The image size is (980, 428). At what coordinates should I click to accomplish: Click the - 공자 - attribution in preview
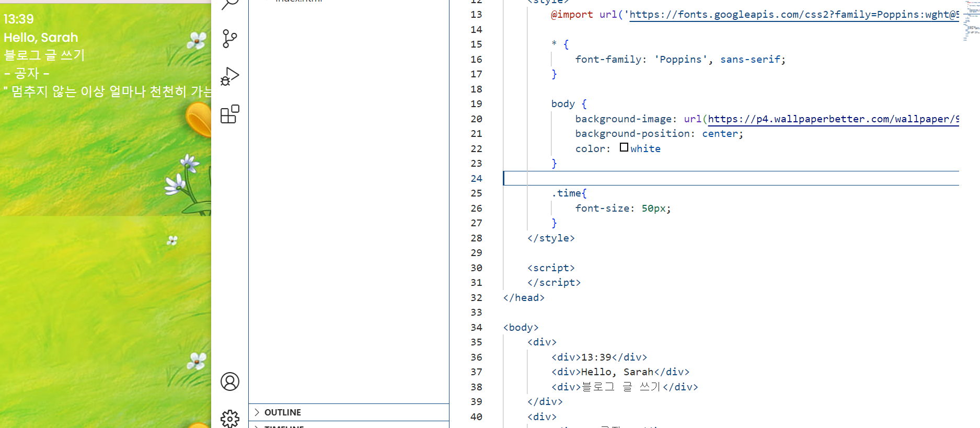coord(27,74)
